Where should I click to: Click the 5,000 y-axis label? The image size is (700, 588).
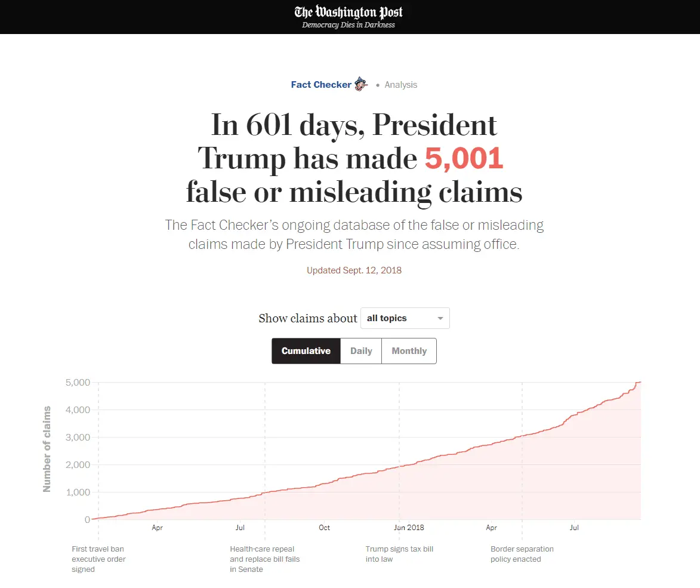78,382
